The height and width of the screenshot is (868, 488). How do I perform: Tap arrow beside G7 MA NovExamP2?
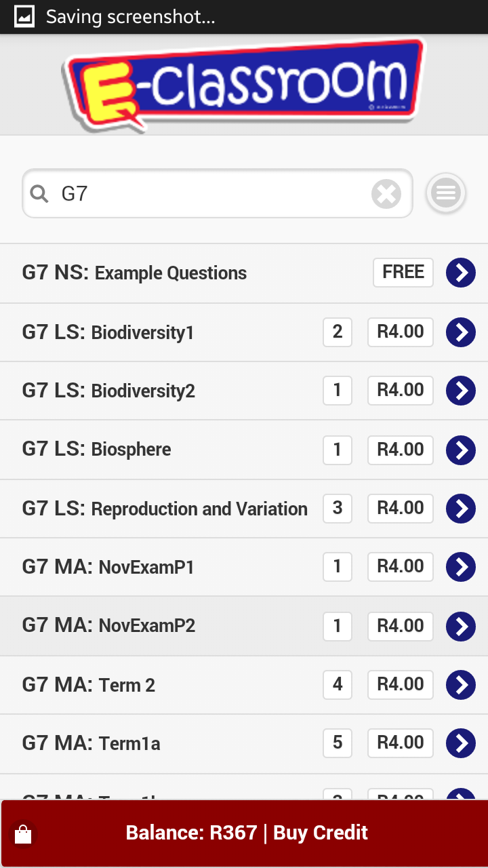(460, 626)
